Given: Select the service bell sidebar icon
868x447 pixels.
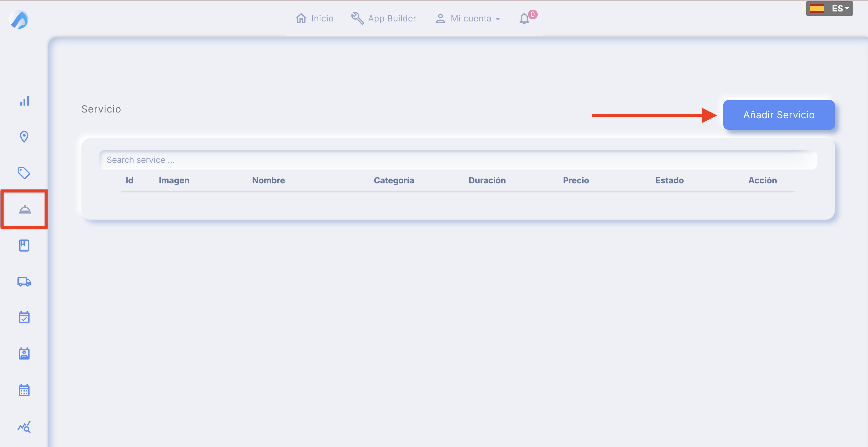Looking at the screenshot, I should click(x=25, y=209).
